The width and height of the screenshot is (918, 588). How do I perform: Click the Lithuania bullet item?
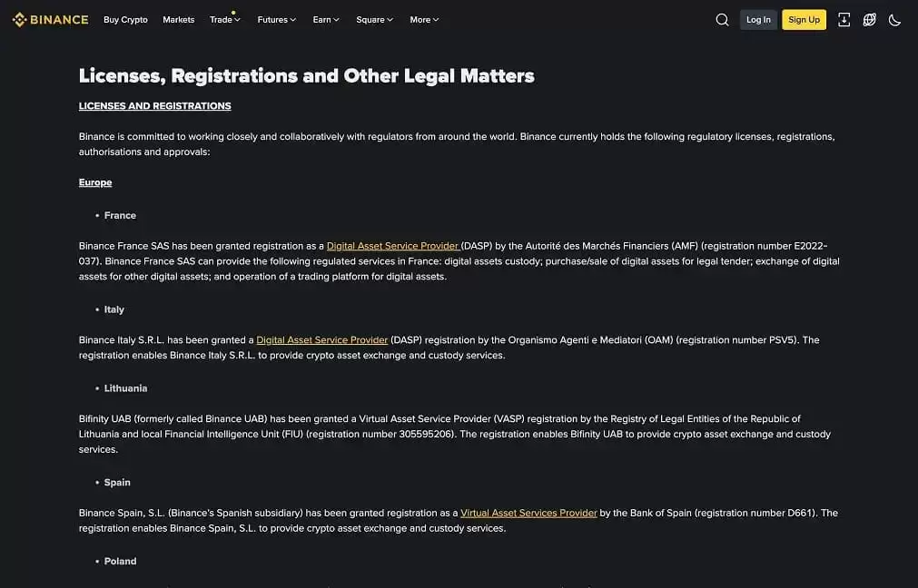point(125,388)
